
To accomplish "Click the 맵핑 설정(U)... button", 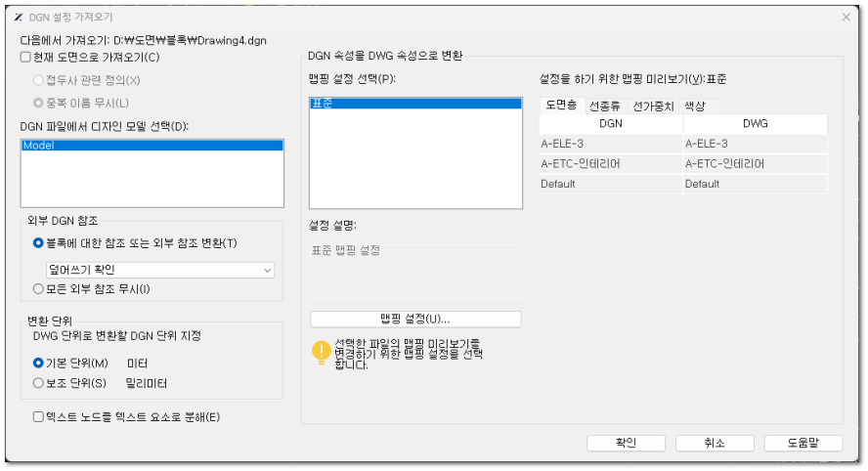I will point(415,319).
